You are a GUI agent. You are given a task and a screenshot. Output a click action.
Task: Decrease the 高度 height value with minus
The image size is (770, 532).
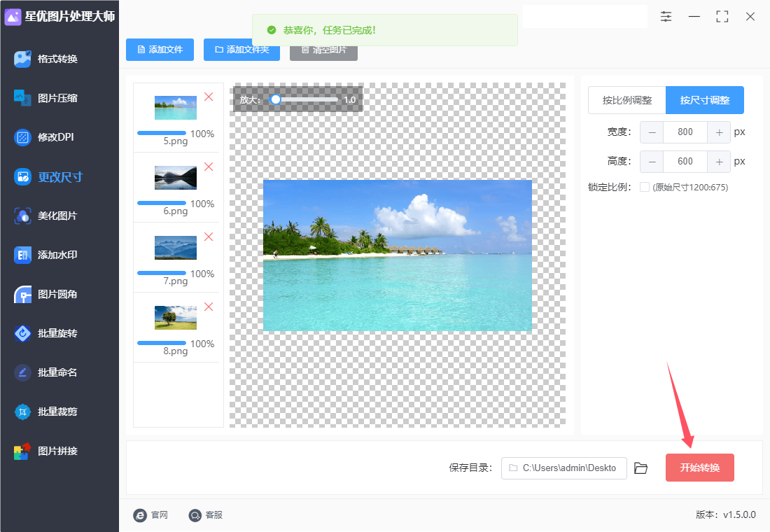[652, 161]
